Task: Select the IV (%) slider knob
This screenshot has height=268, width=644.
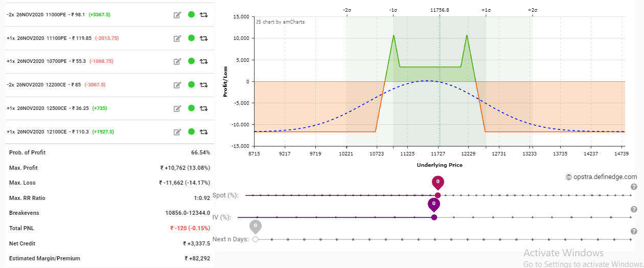Action: point(434,217)
